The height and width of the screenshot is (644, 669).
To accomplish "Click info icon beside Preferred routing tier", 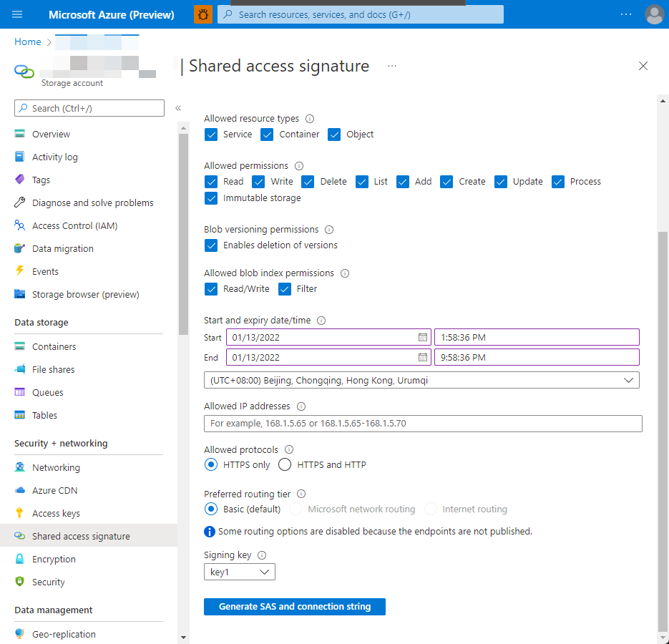I will point(301,494).
